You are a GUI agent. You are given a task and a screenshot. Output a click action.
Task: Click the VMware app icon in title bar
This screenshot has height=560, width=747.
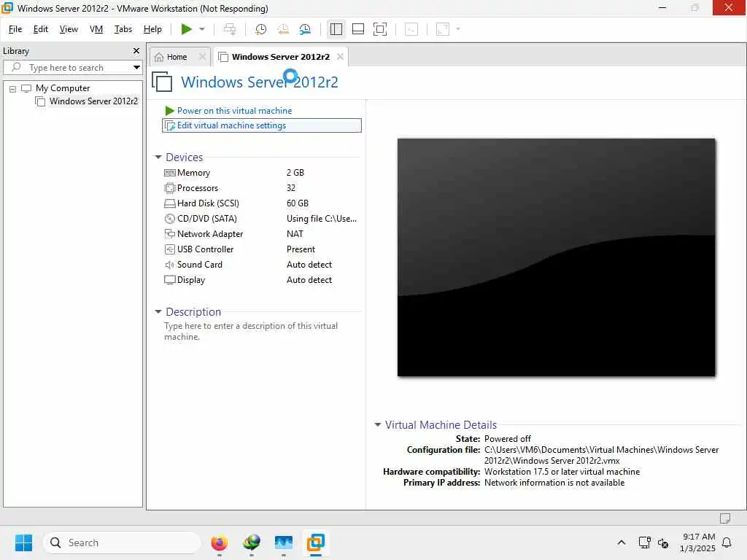point(7,8)
